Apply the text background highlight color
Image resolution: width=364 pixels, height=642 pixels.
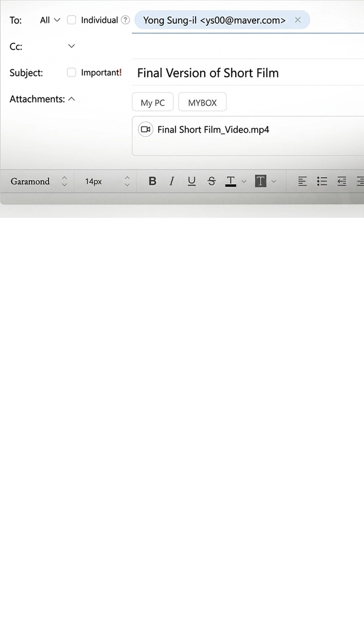point(261,181)
